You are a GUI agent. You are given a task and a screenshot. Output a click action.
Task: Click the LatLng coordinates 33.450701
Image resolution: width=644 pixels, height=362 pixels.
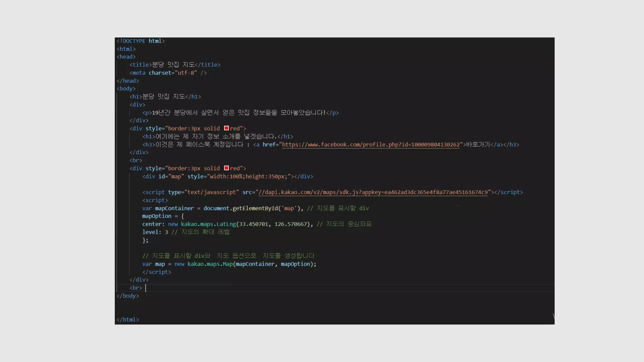coord(253,224)
